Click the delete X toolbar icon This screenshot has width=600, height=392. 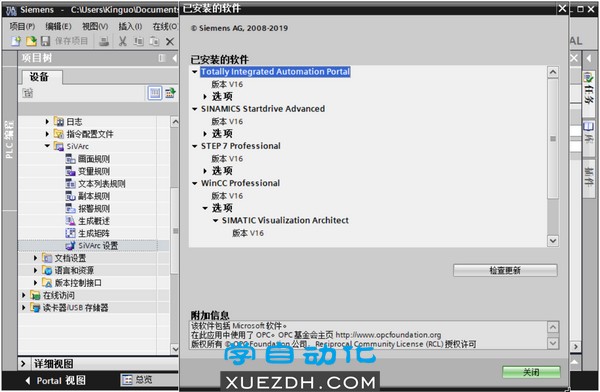point(170,41)
